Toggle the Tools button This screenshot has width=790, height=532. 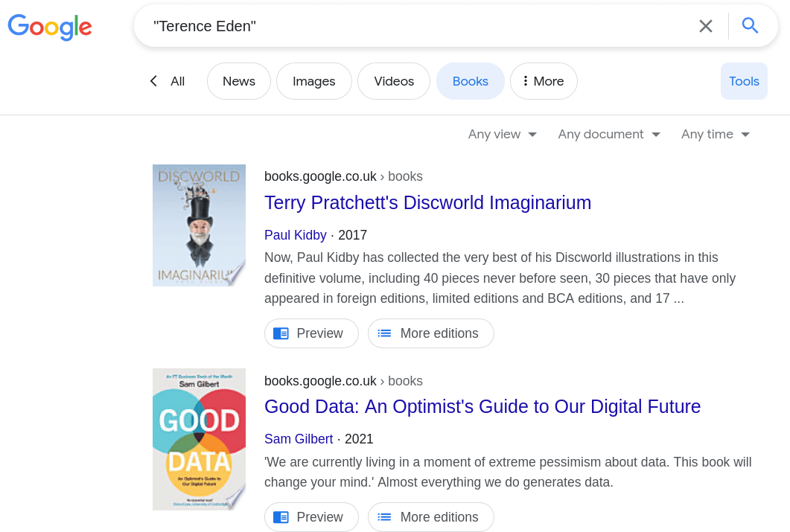744,81
